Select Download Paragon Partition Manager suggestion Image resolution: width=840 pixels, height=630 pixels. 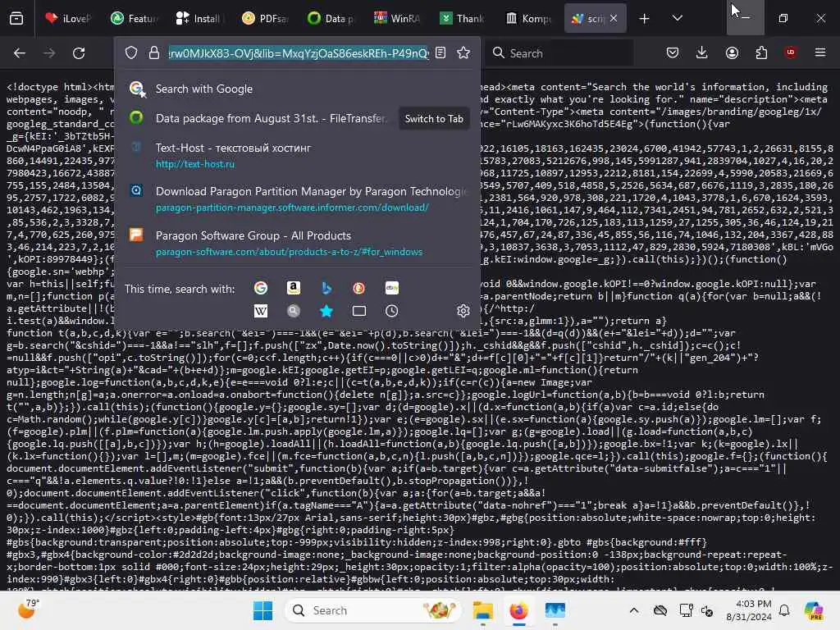click(297, 199)
